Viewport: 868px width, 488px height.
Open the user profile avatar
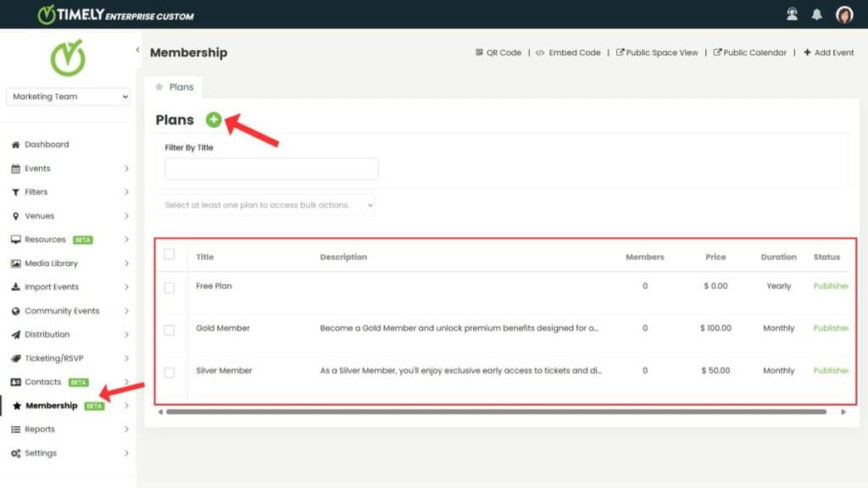click(x=844, y=14)
